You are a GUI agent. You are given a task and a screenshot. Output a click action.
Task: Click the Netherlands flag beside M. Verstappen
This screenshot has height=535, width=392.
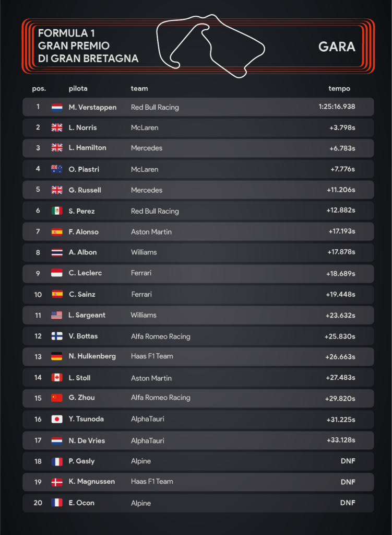(x=57, y=108)
